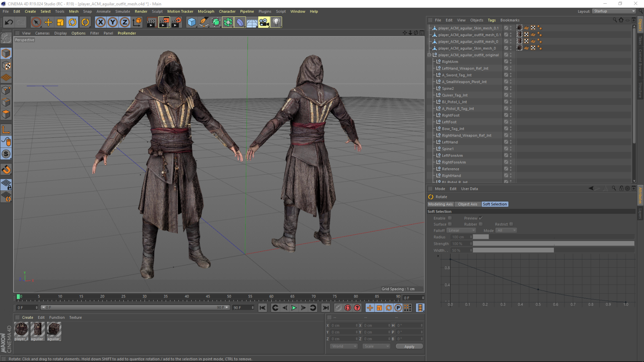Toggle editor visibility dots for RightArm

tap(511, 62)
